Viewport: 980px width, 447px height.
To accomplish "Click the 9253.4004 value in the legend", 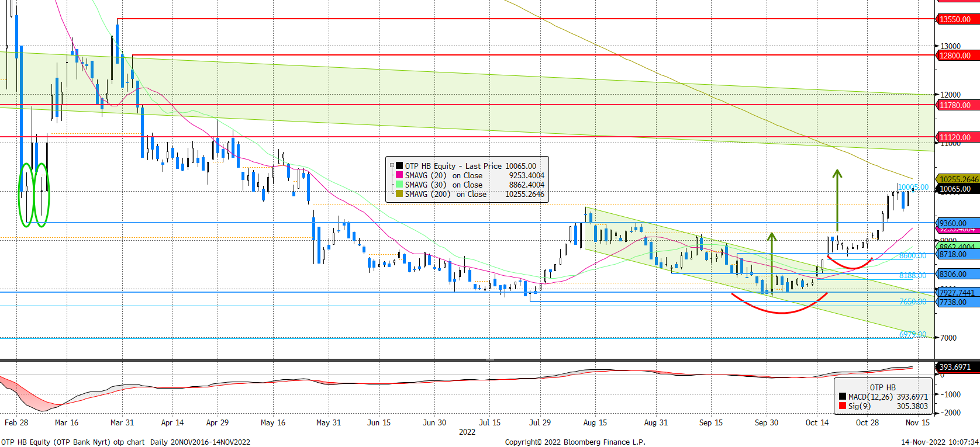I will 526,175.
